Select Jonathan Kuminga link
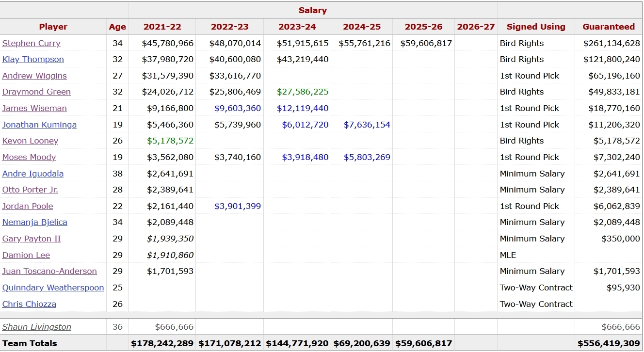644x352 pixels. 39,125
